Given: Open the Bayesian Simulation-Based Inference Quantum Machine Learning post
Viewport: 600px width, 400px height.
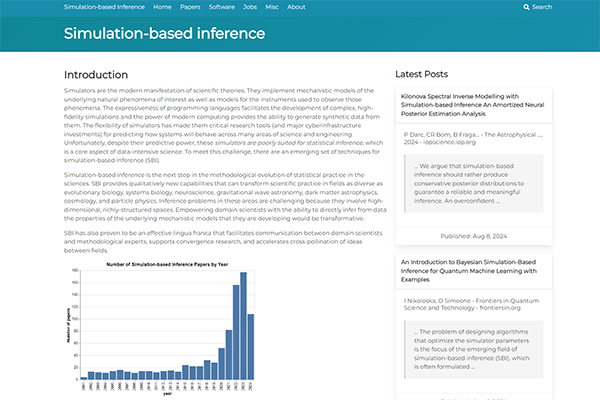Looking at the screenshot, I should tap(469, 271).
